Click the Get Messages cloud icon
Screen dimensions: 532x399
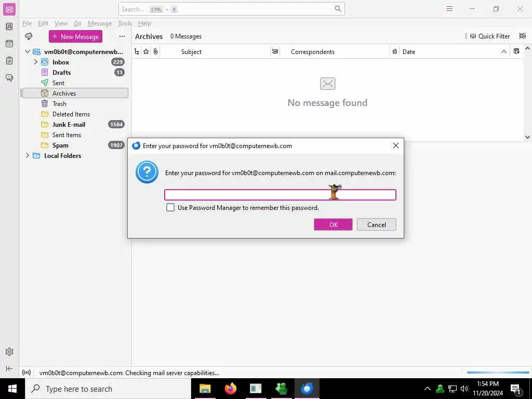point(29,36)
